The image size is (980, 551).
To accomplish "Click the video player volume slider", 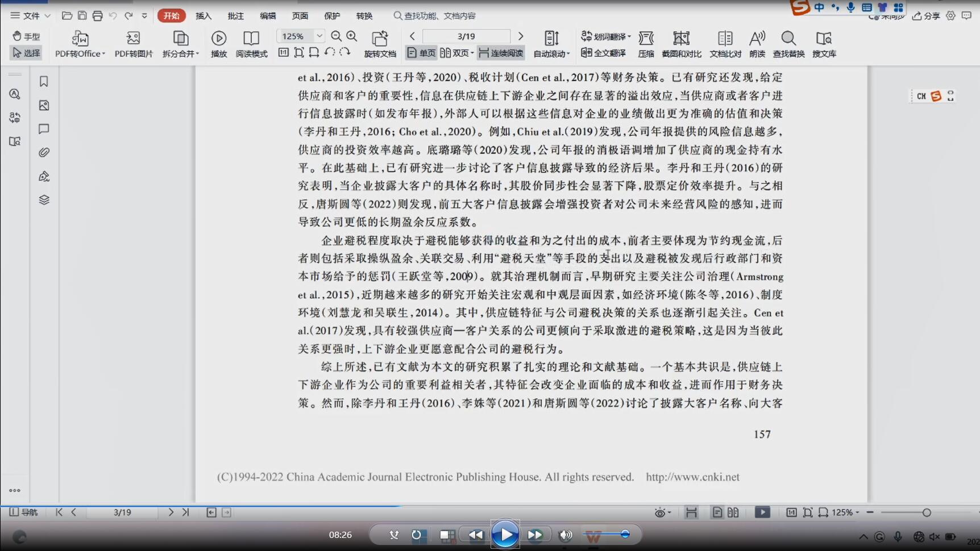I will tap(606, 535).
